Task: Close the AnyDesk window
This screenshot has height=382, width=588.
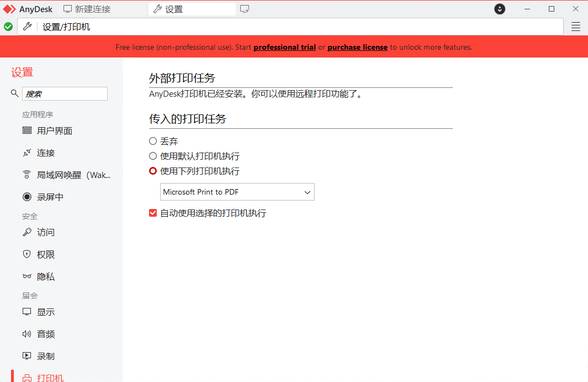Action: tap(576, 9)
